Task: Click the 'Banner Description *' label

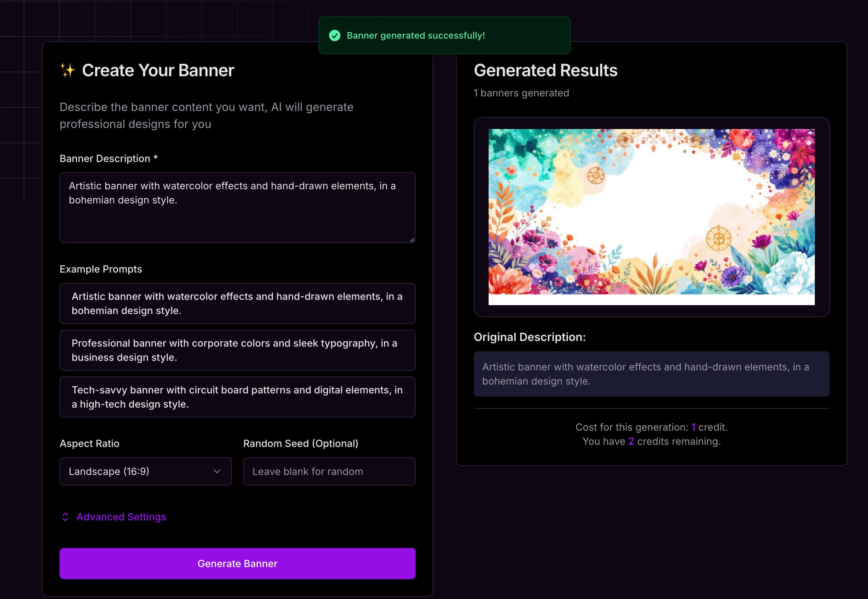Action: pyautogui.click(x=108, y=158)
